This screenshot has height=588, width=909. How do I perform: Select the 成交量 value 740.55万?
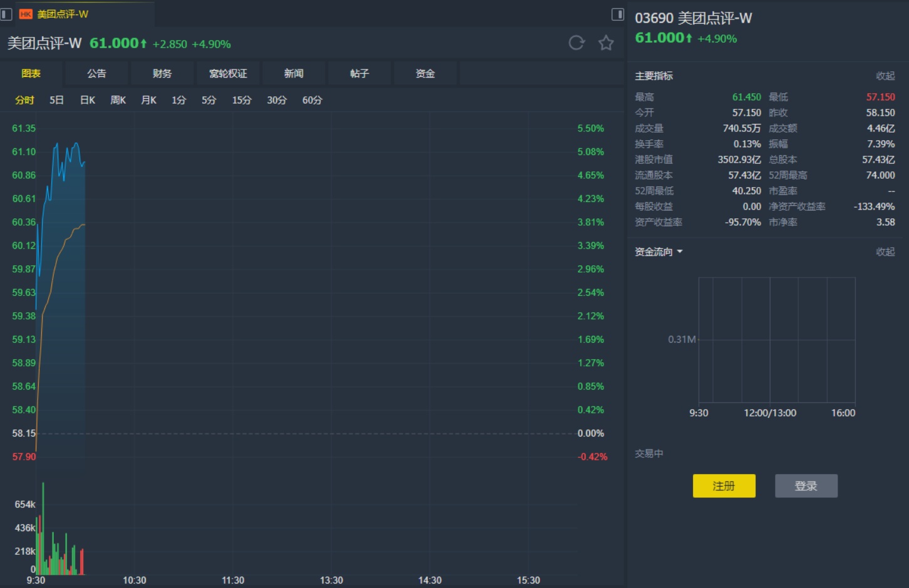742,128
